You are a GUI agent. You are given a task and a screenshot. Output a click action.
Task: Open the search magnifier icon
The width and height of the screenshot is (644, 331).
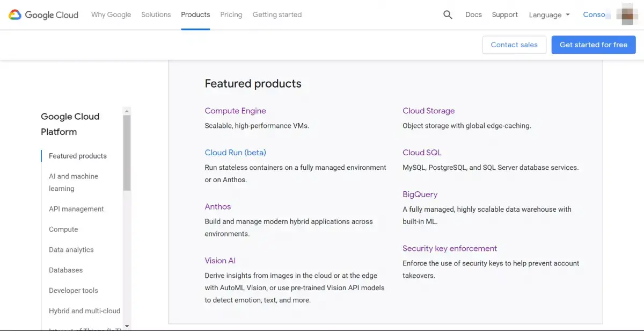(x=448, y=15)
